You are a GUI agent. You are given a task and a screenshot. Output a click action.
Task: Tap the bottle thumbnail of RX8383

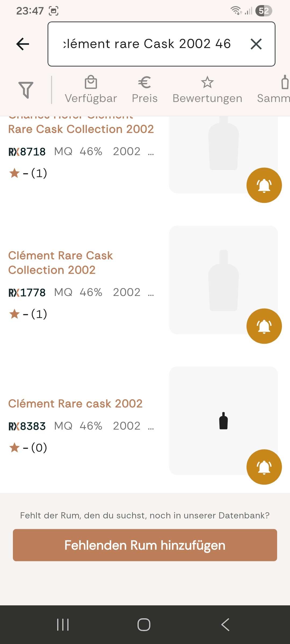coord(223,421)
